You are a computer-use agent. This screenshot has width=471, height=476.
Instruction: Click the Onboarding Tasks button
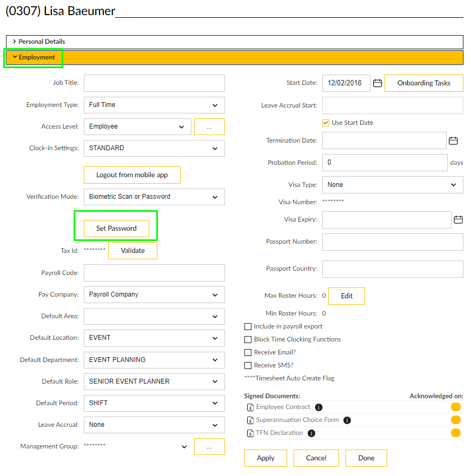click(x=424, y=83)
